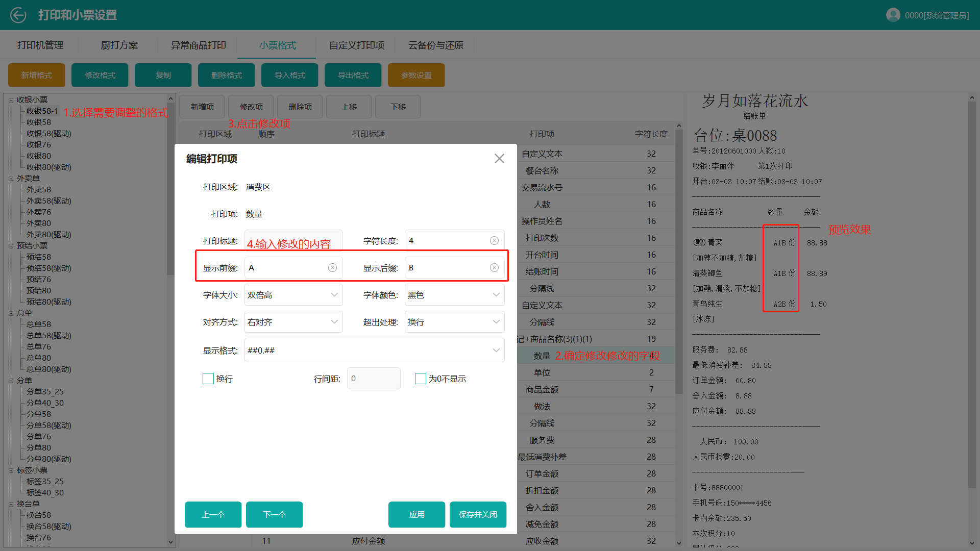Open the 超出处理 dropdown

click(x=455, y=322)
